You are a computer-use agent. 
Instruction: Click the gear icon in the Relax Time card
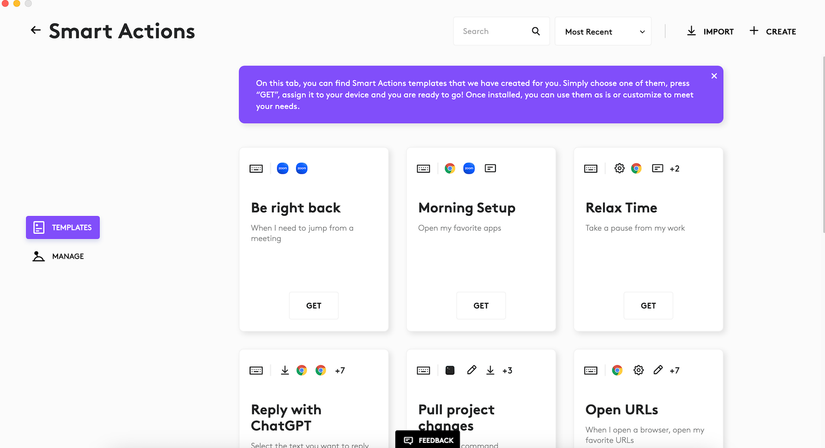tap(619, 168)
